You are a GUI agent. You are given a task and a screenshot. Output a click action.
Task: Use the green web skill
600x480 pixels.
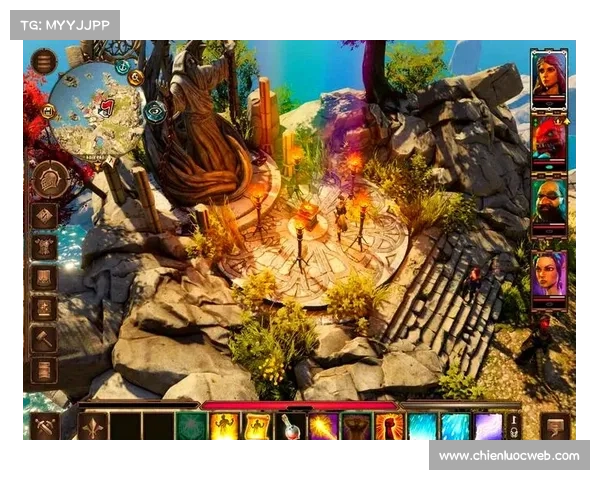click(192, 426)
